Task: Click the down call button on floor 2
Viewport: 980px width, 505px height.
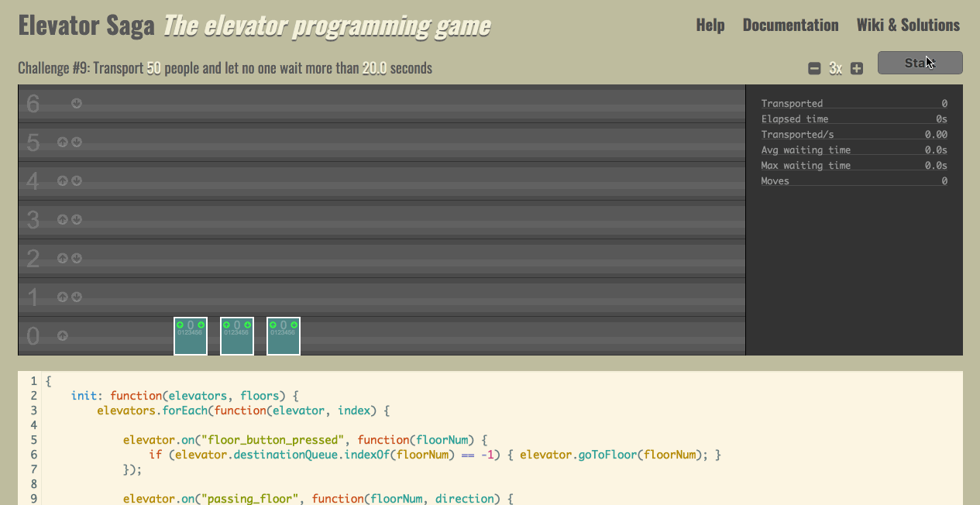Action: point(77,258)
